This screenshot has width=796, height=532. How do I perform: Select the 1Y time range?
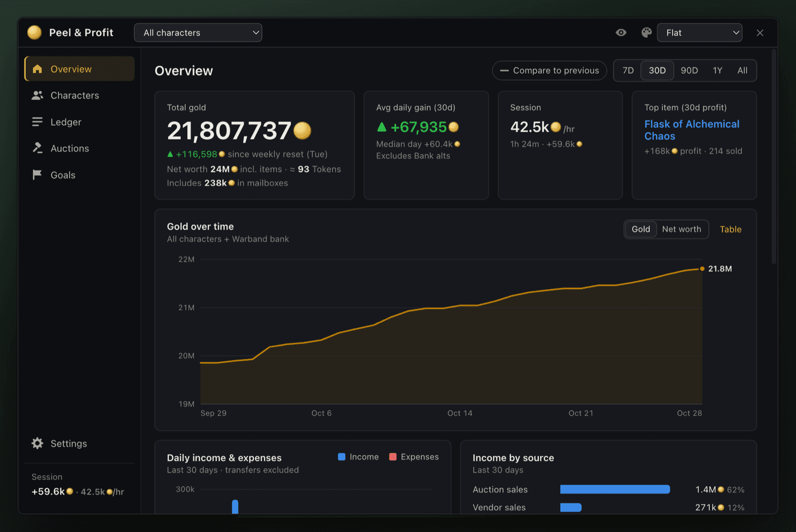coord(717,71)
